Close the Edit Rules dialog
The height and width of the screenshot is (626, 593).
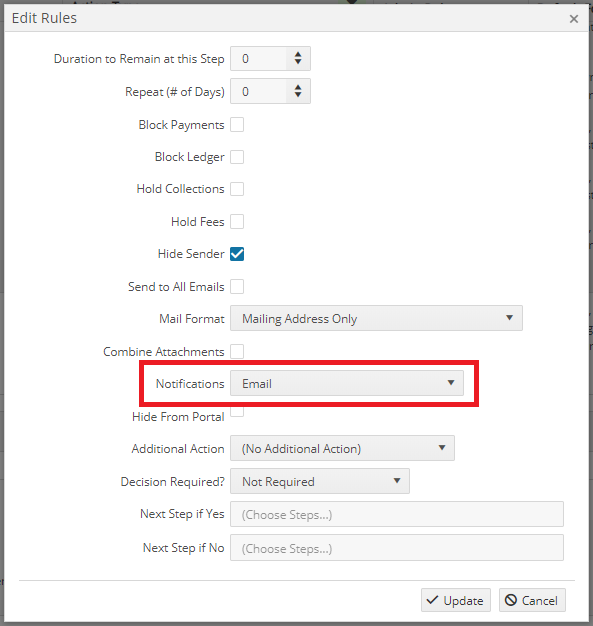(x=573, y=19)
